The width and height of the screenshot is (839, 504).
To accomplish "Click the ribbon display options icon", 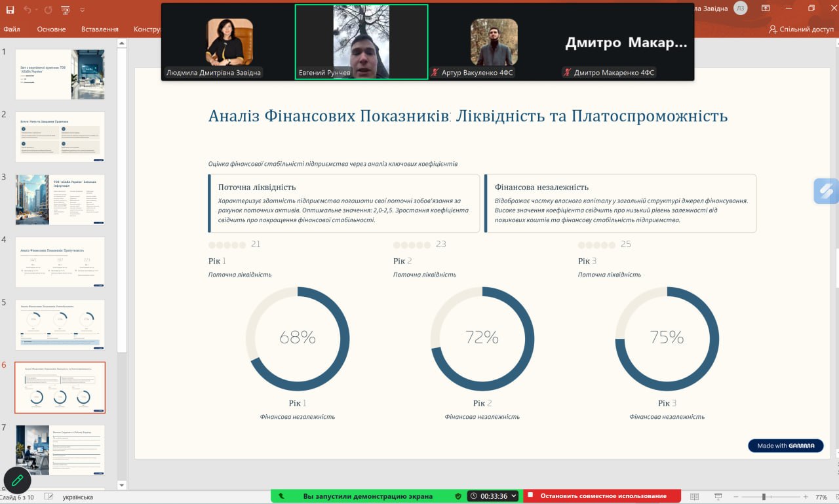I will point(766,9).
